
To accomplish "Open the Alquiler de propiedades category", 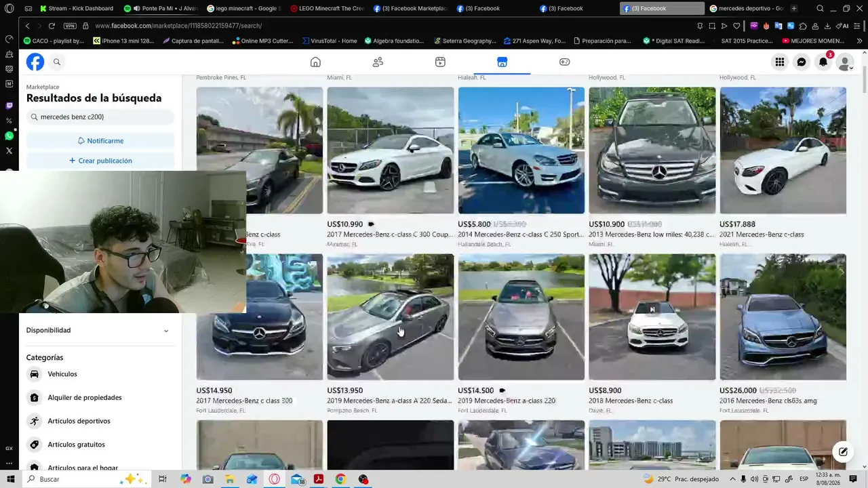I will tap(100, 397).
